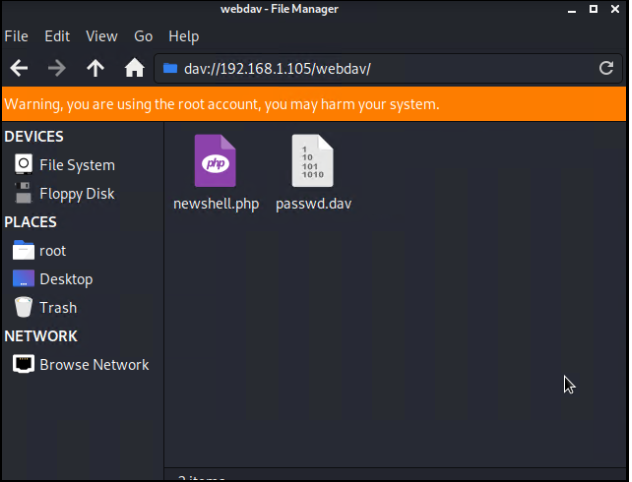632x482 pixels.
Task: Navigate to parent folder with up arrow
Action: click(96, 68)
